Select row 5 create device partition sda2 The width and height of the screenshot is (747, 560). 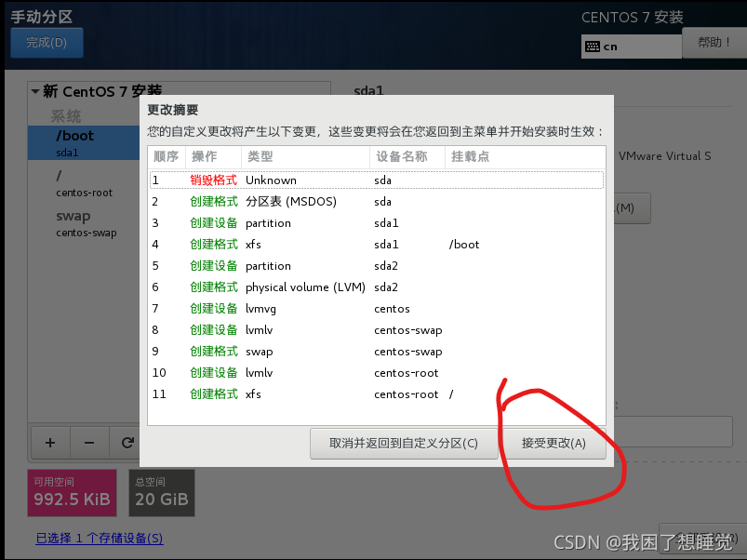[x=377, y=266]
